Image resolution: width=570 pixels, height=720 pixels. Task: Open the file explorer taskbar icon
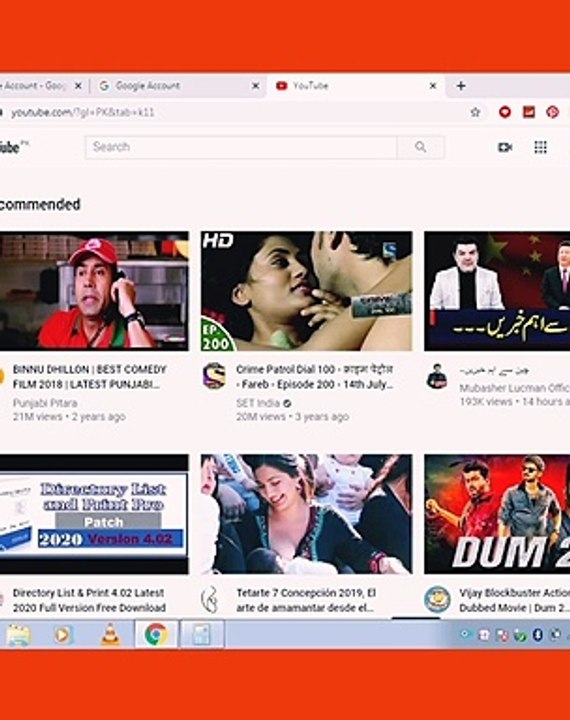click(x=18, y=635)
